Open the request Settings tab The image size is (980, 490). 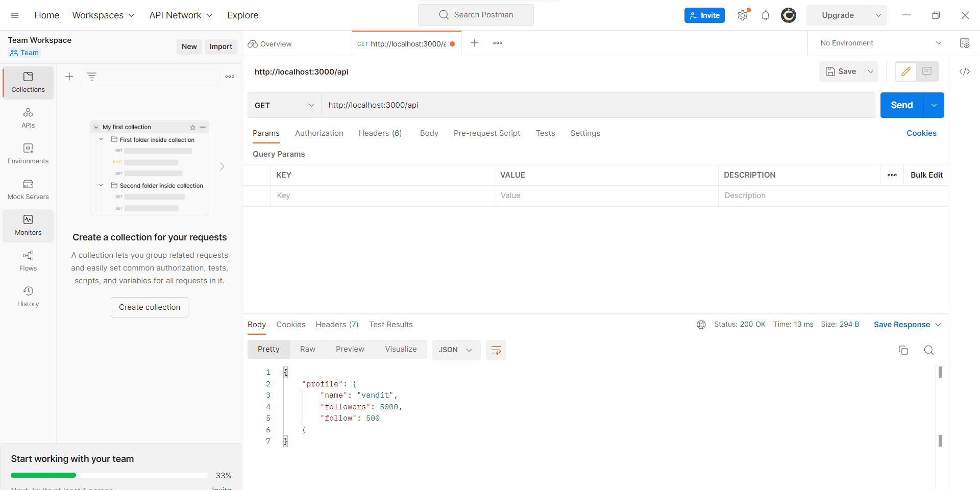585,133
